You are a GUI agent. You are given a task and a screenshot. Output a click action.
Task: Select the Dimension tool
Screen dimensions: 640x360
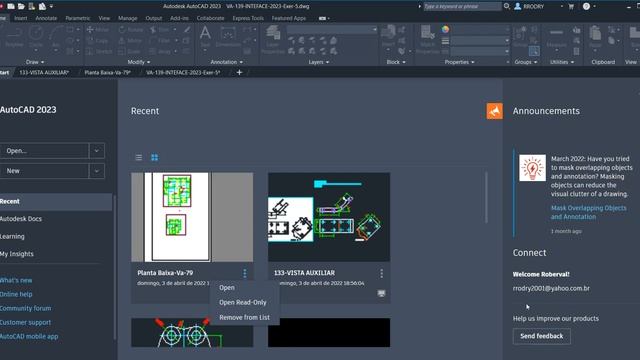coord(228,37)
